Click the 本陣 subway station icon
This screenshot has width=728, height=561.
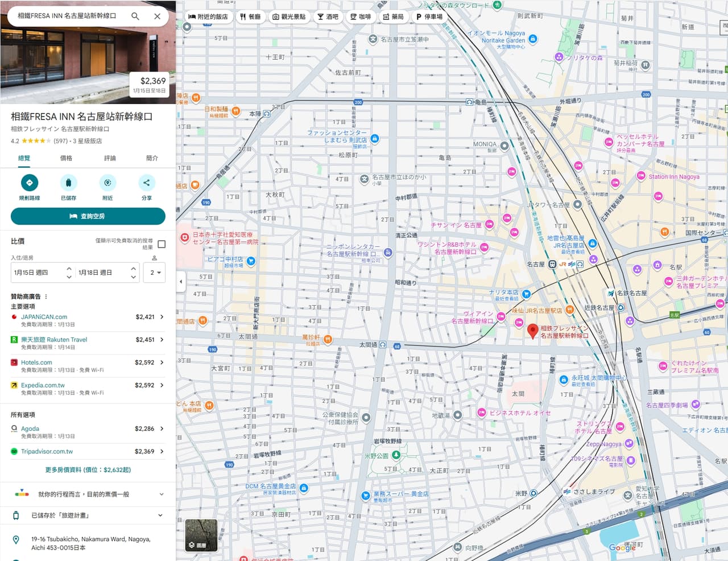coord(267,114)
